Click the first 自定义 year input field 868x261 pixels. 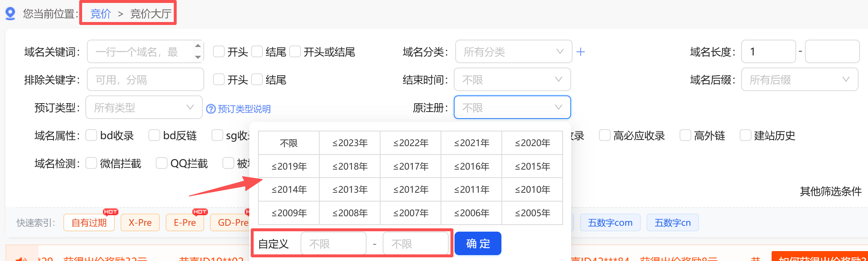pyautogui.click(x=334, y=243)
